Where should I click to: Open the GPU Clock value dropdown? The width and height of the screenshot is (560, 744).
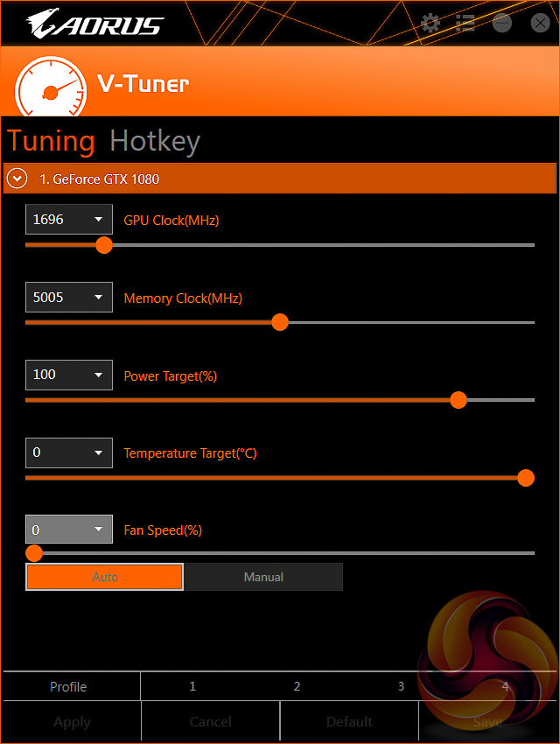(69, 219)
